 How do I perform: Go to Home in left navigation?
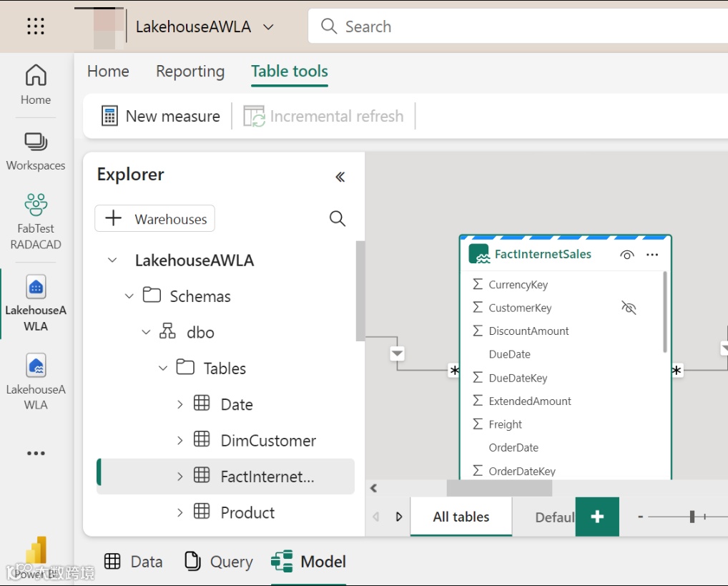point(36,84)
